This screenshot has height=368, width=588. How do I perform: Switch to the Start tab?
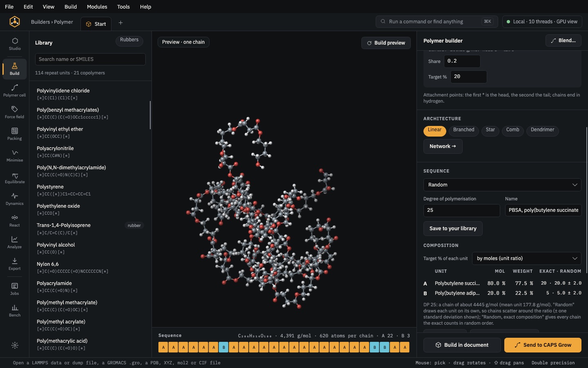coord(96,24)
